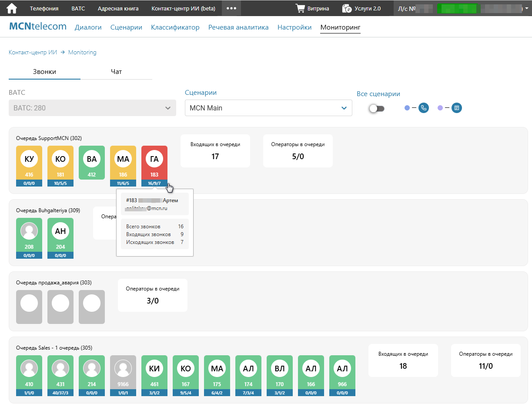Click the Monitoring breadcrumb link
The width and height of the screenshot is (532, 407).
coord(82,52)
